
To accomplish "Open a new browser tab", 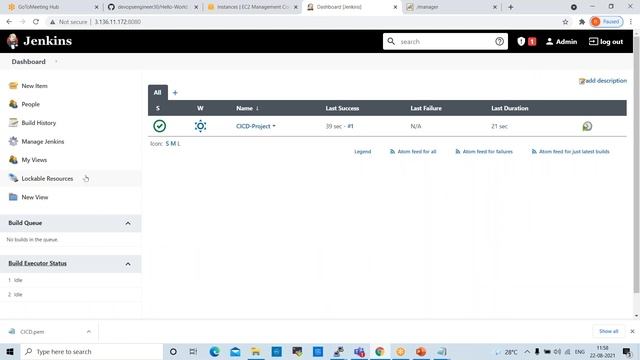I will (511, 7).
